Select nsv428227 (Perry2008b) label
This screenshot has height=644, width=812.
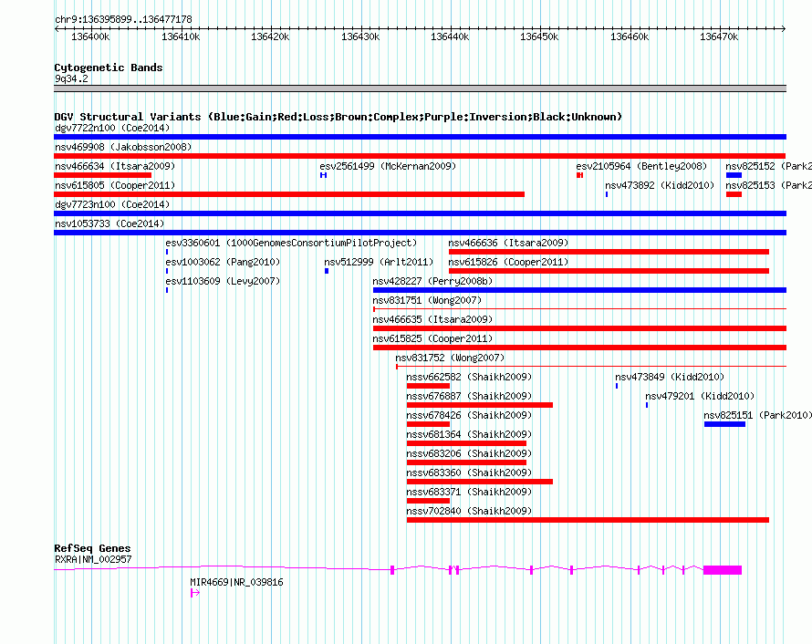pos(433,281)
